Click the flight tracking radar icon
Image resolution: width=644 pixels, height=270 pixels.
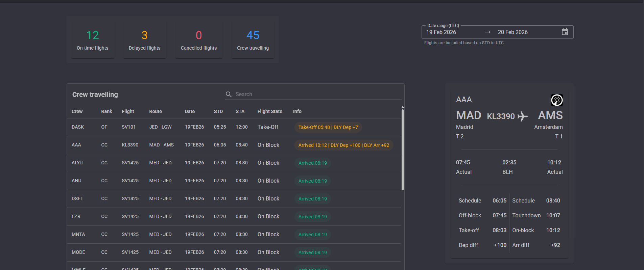pos(556,100)
